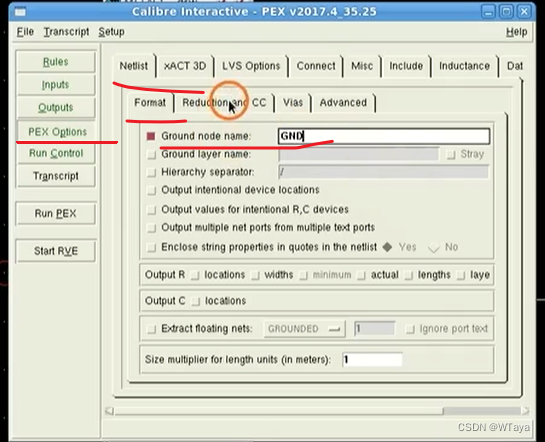Minimize the Calibre Interactive window
Screen dimensions: 545x442
pos(488,12)
